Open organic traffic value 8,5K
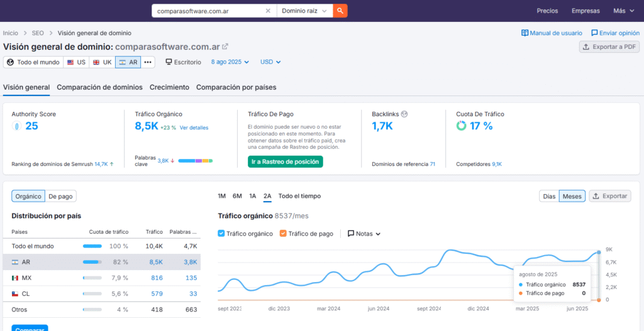Viewport: 644px width, 331px height. (146, 126)
